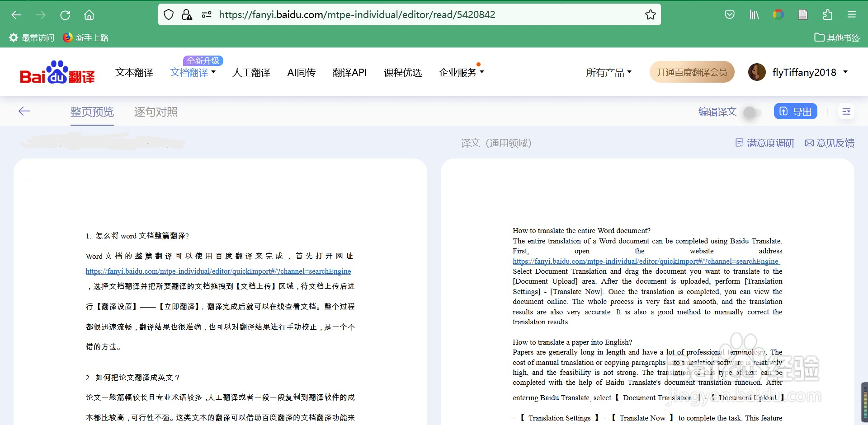
Task: Open 满意度调研 survey
Action: pos(765,143)
